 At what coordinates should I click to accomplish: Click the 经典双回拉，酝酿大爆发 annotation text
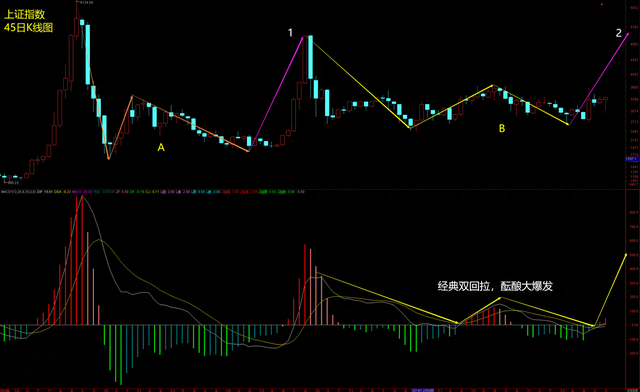(495, 286)
